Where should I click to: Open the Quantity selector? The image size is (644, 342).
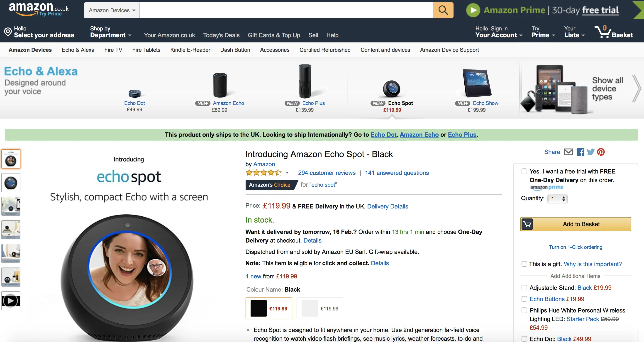pos(557,199)
